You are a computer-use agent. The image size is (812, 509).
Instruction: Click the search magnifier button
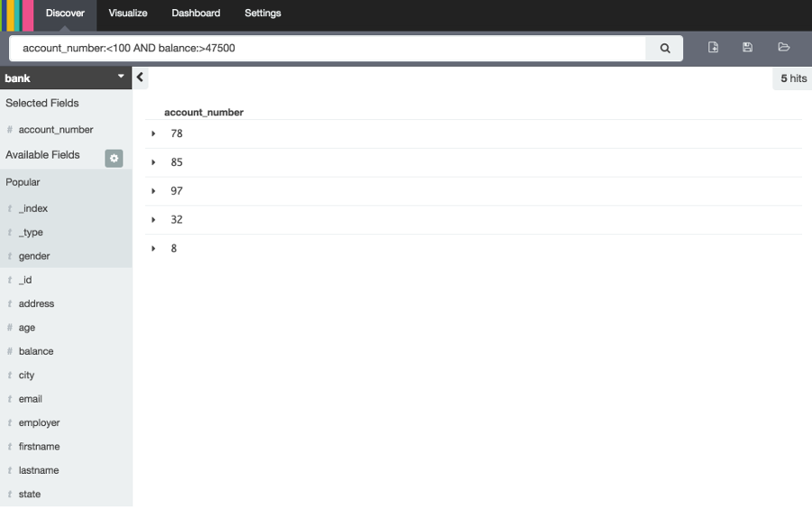pyautogui.click(x=665, y=49)
